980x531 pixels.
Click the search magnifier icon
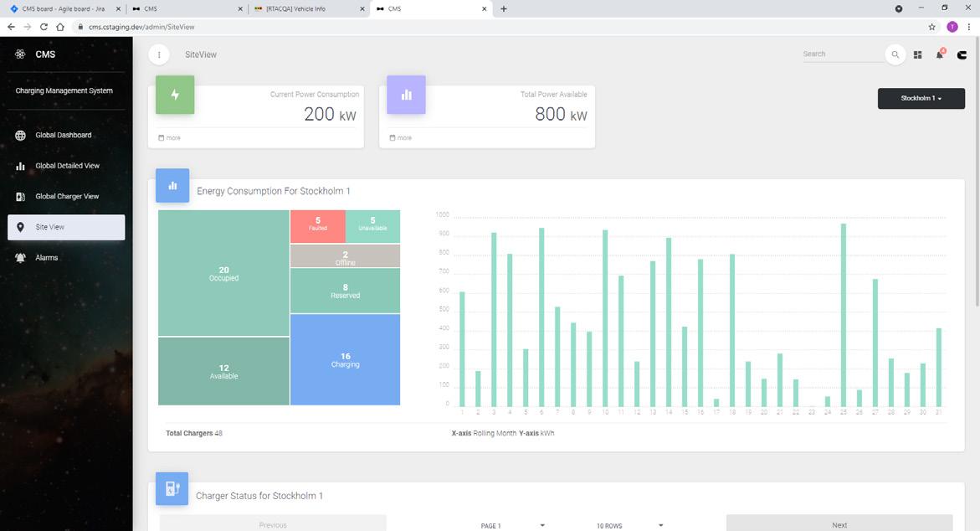click(x=895, y=54)
